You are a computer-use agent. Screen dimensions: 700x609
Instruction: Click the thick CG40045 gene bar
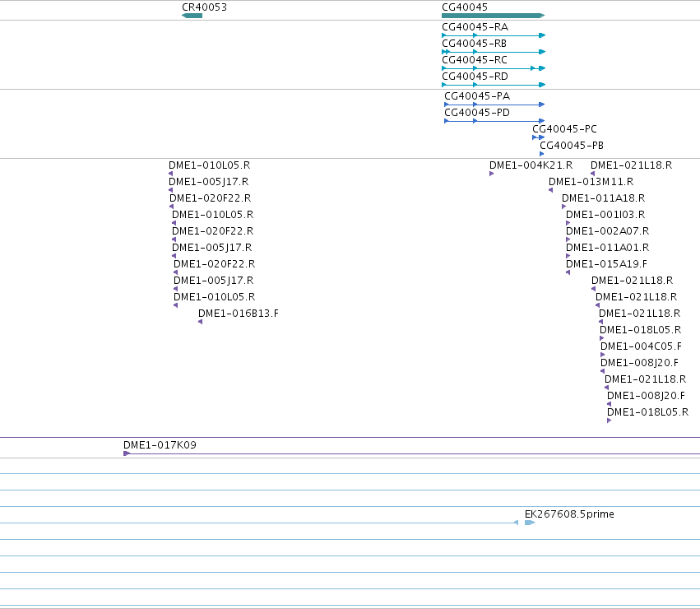[494, 16]
